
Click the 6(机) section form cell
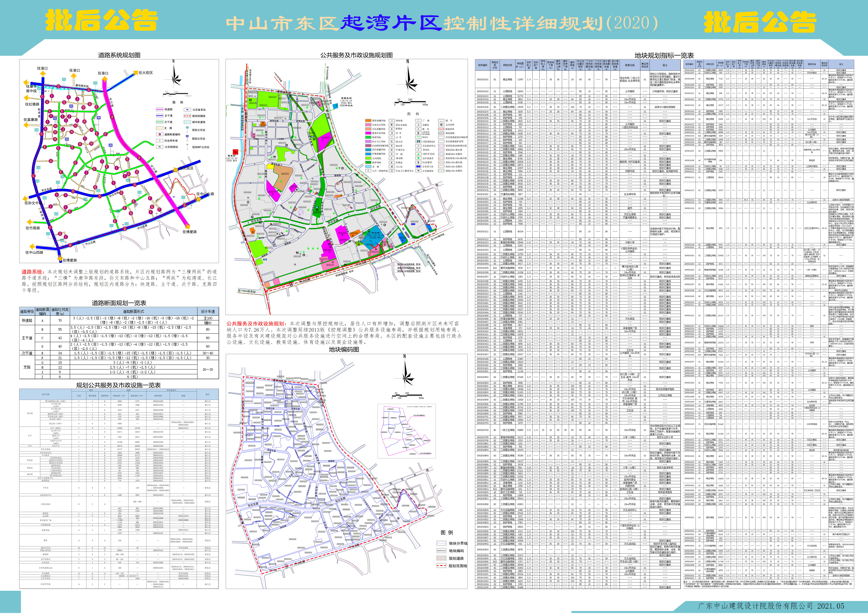[134, 377]
